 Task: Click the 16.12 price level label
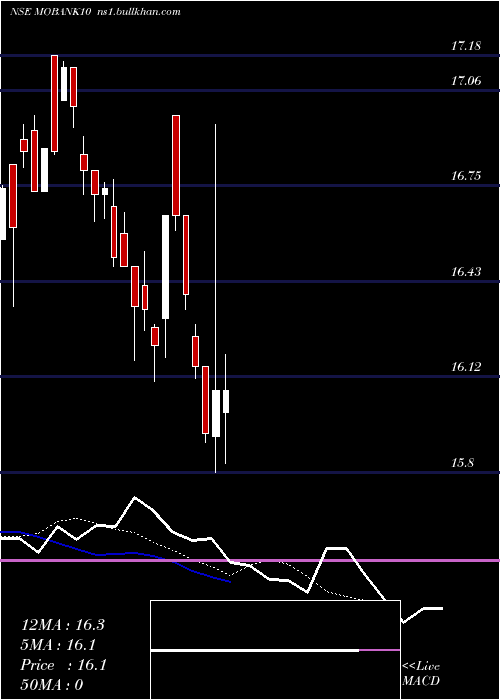466,367
